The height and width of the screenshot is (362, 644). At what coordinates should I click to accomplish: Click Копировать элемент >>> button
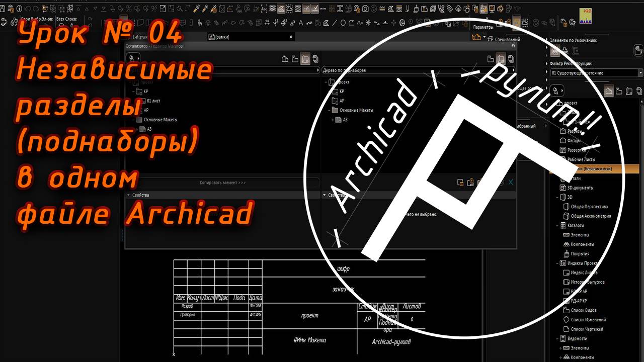tap(222, 183)
